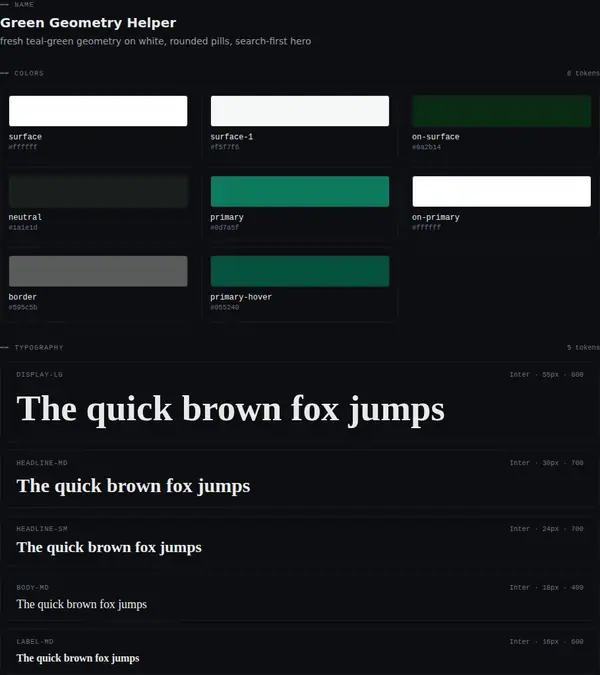Select the surface-1 color swatch
600x675 pixels.
point(300,111)
